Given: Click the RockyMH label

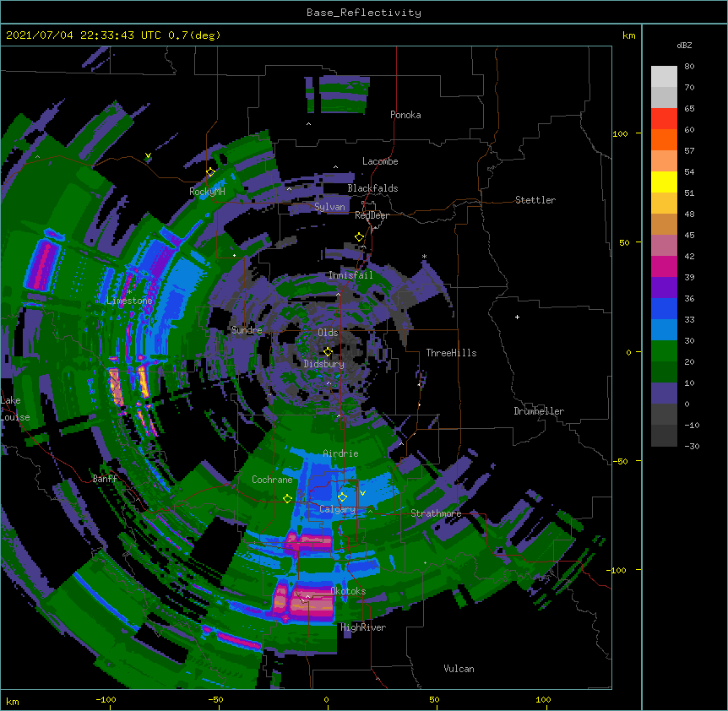Looking at the screenshot, I should 207,192.
